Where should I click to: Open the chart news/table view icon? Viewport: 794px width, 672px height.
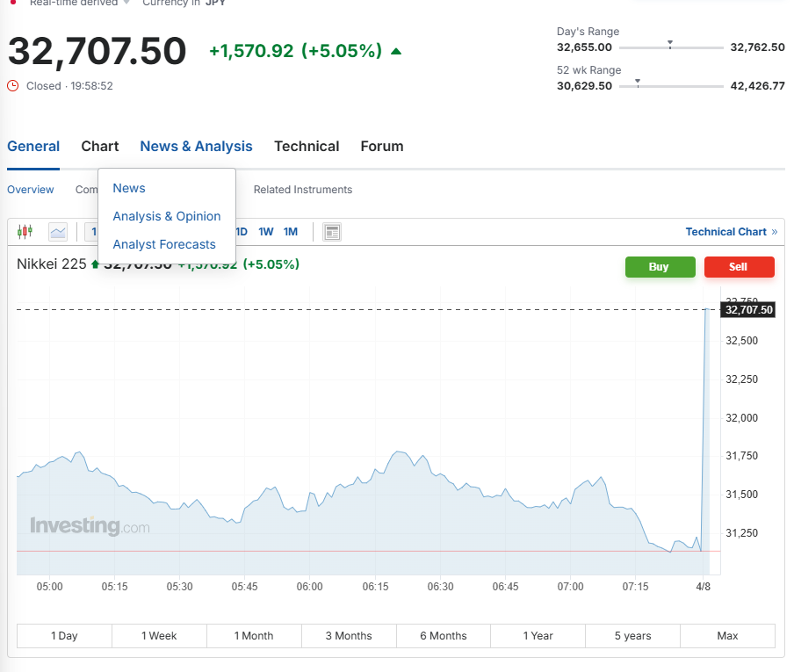(x=332, y=232)
